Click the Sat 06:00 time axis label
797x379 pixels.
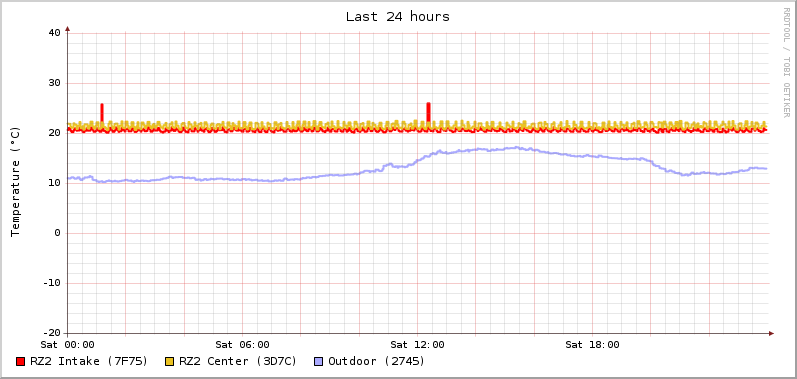pos(242,345)
